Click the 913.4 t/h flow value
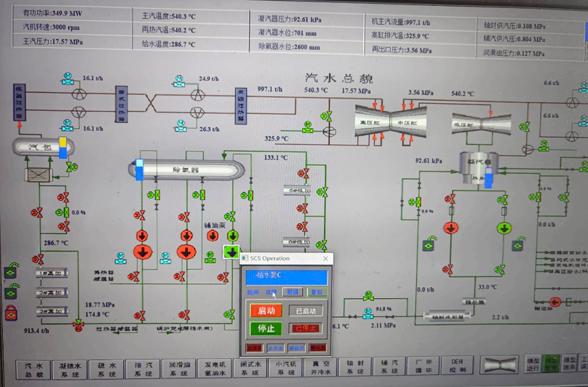This screenshot has width=588, height=387. [36, 330]
